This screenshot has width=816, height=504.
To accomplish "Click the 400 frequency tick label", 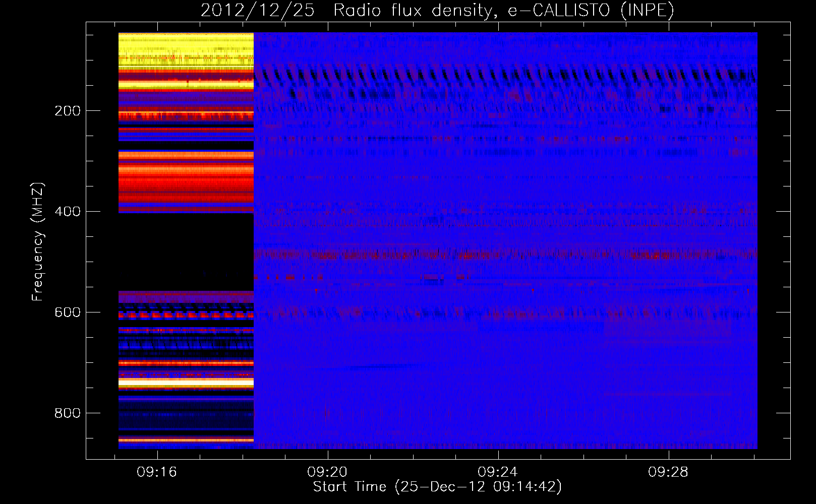I will coord(68,212).
